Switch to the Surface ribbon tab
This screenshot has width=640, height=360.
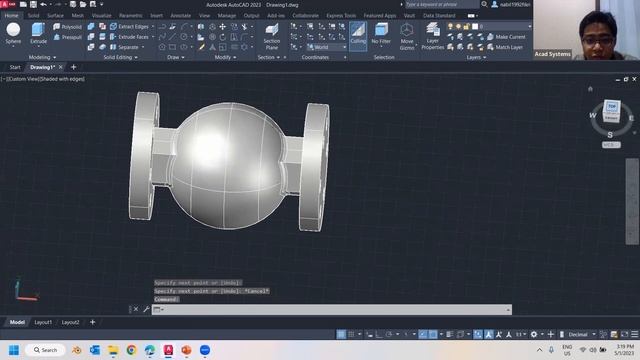click(55, 16)
